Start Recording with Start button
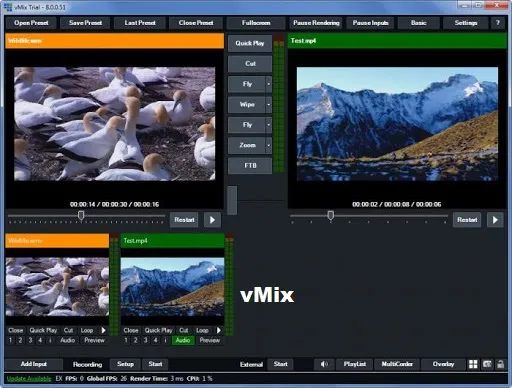This screenshot has height=388, width=512. [x=155, y=364]
